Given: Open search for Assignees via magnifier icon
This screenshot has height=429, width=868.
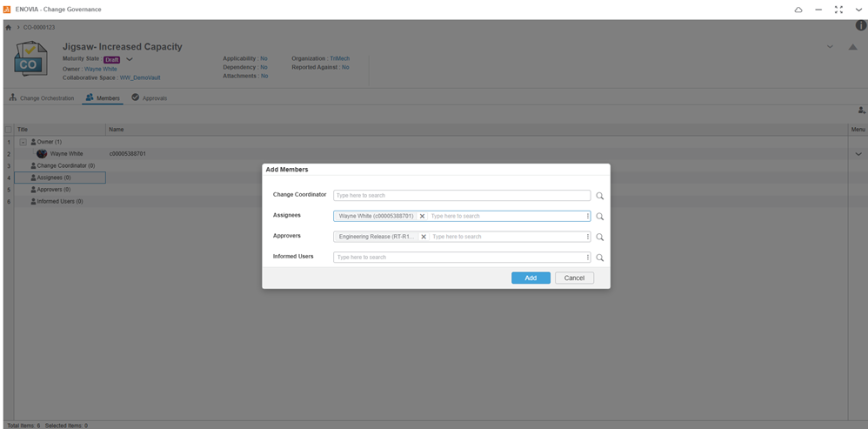Looking at the screenshot, I should (x=600, y=217).
